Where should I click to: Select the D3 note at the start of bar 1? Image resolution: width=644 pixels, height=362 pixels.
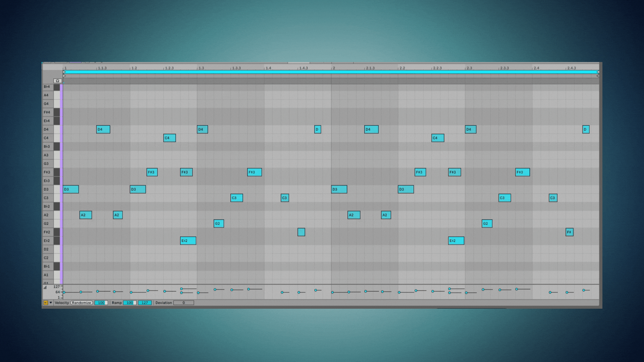(70, 189)
